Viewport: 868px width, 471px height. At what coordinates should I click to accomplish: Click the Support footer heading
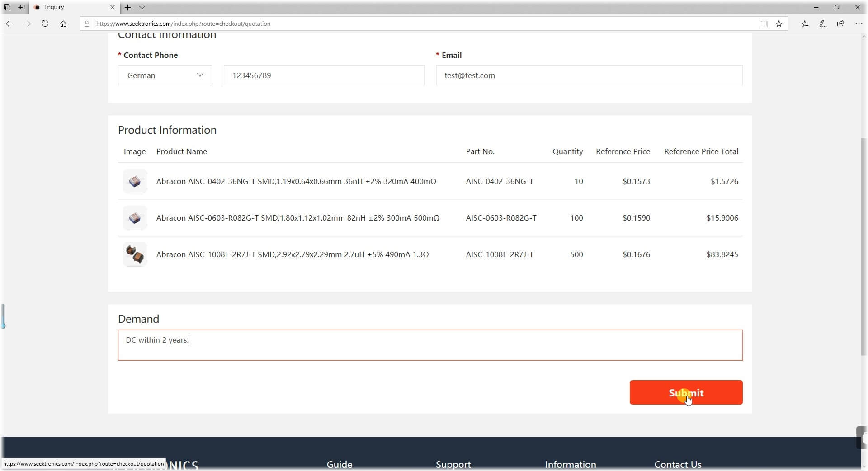point(453,464)
